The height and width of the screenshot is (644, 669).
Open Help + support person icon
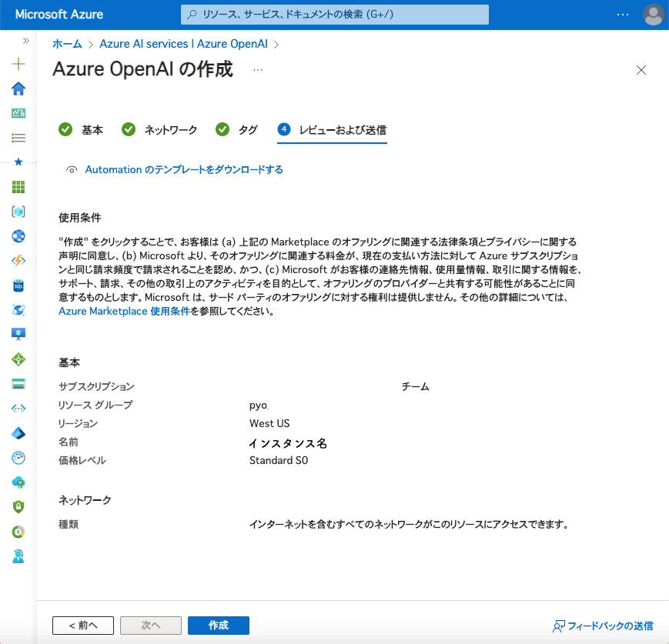(x=18, y=556)
